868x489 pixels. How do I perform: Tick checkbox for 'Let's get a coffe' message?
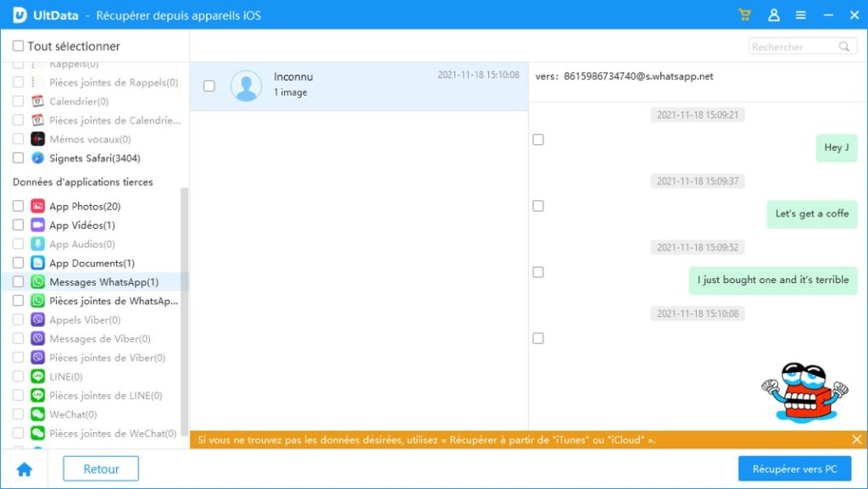pos(538,206)
